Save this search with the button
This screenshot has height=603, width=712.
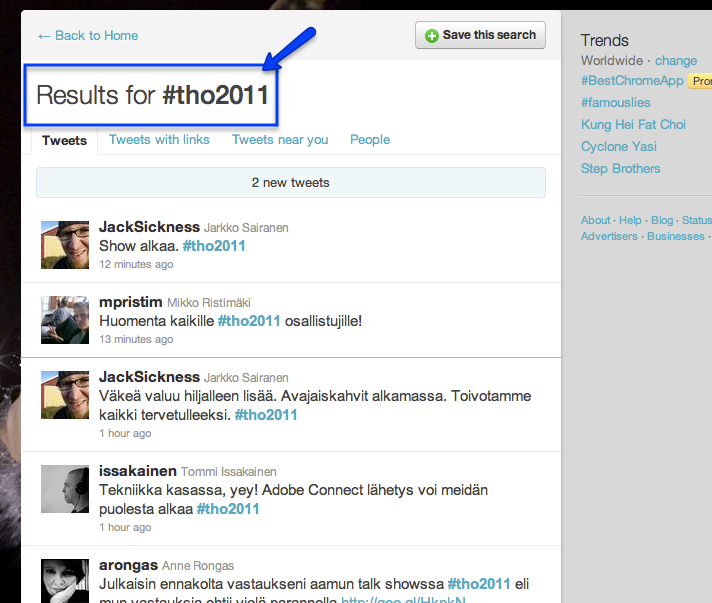pyautogui.click(x=480, y=35)
